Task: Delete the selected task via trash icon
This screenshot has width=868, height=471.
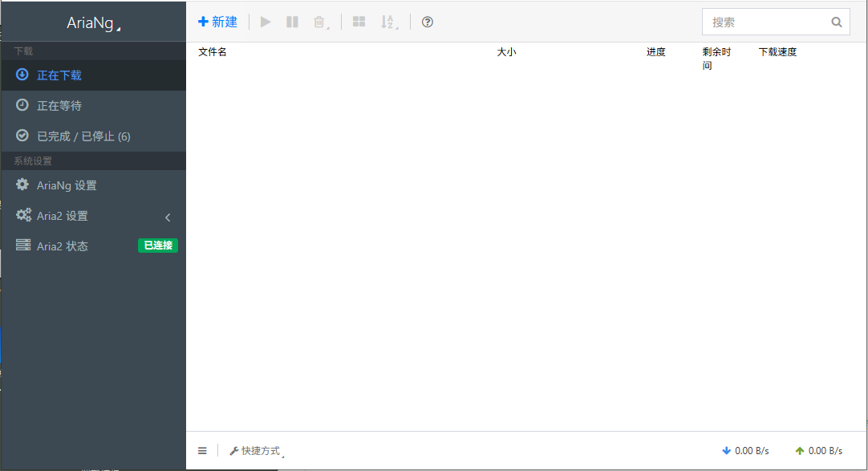Action: coord(318,22)
